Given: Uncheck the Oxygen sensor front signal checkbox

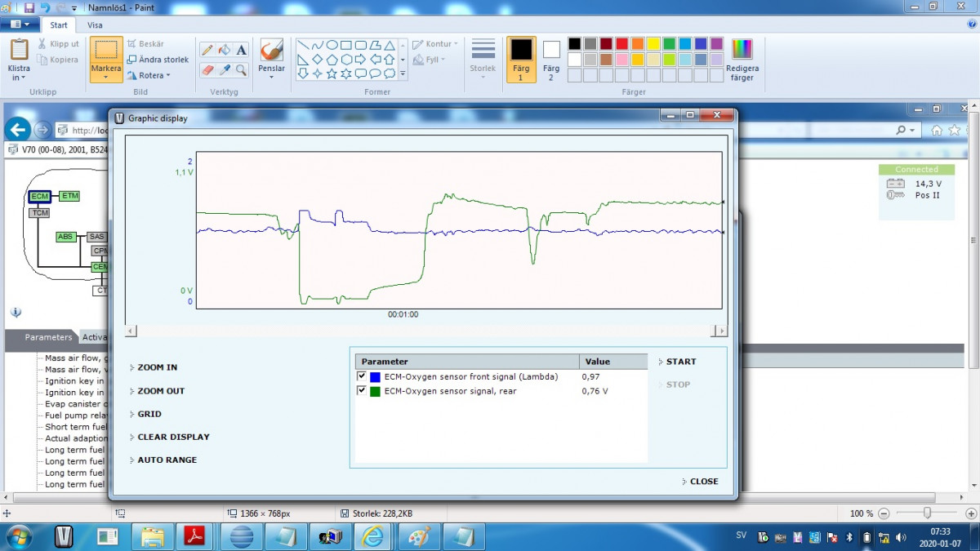Looking at the screenshot, I should point(362,376).
